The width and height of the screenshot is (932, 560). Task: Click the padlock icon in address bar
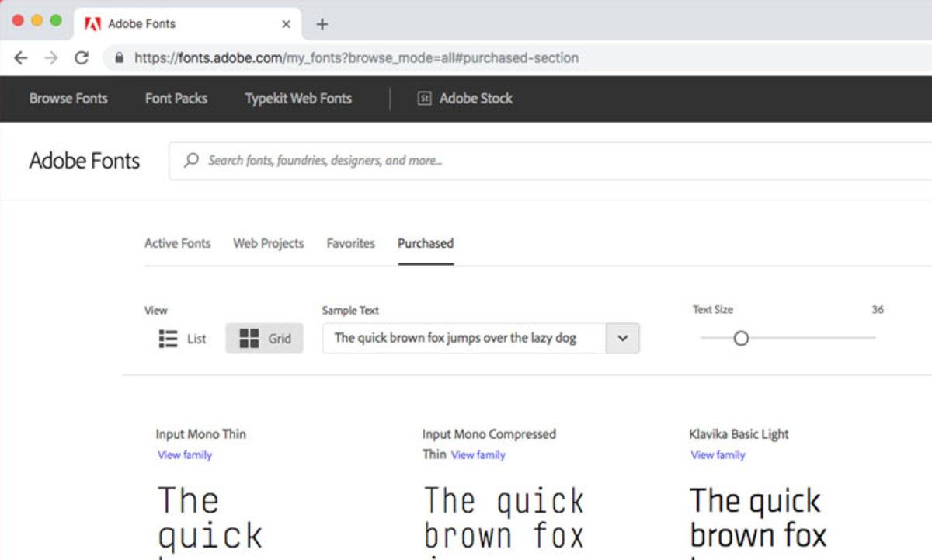tap(119, 58)
